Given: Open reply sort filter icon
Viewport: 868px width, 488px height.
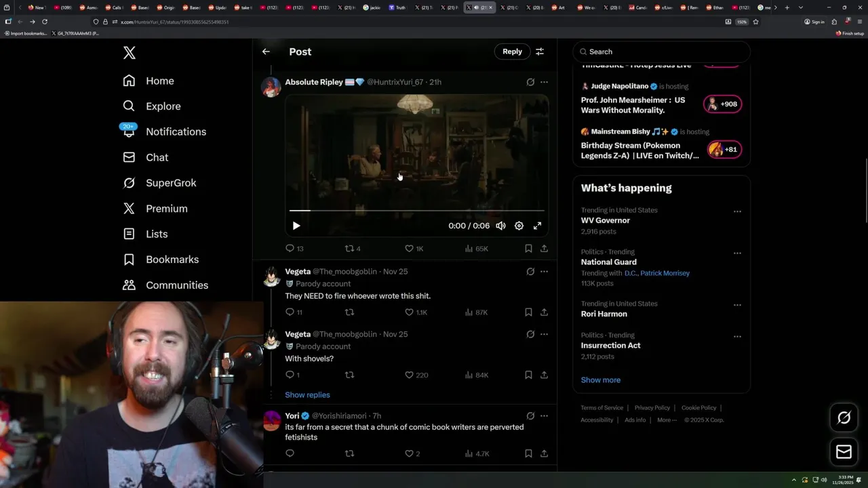Looking at the screenshot, I should click(540, 52).
